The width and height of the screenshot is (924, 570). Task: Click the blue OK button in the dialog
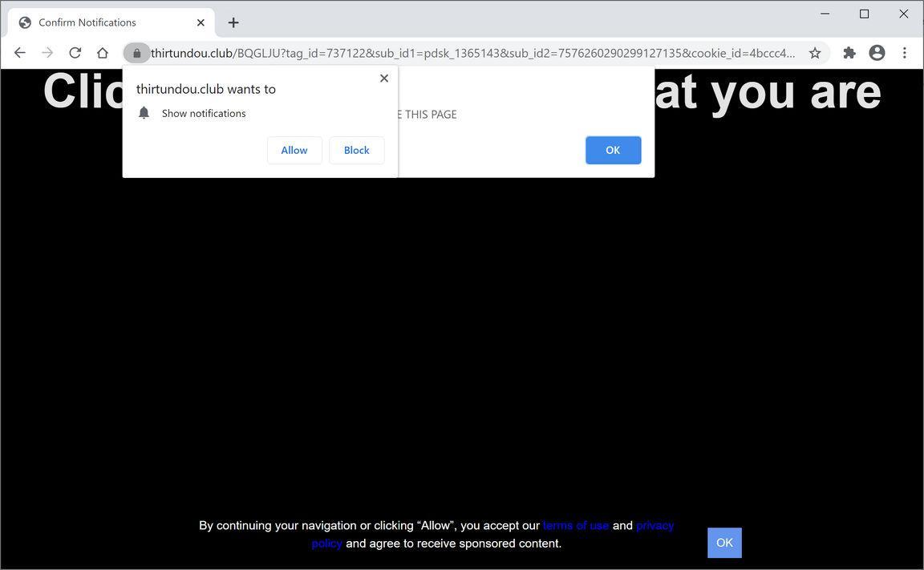point(613,150)
